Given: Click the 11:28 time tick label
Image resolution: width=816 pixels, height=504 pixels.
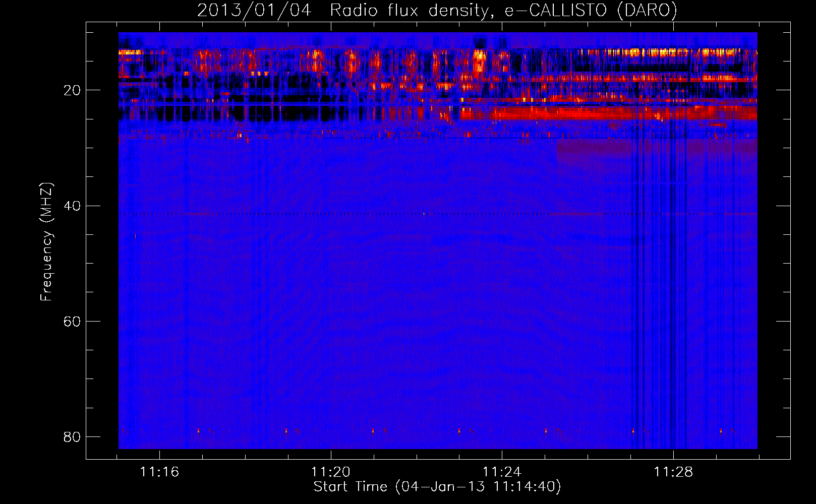Looking at the screenshot, I should (x=673, y=472).
